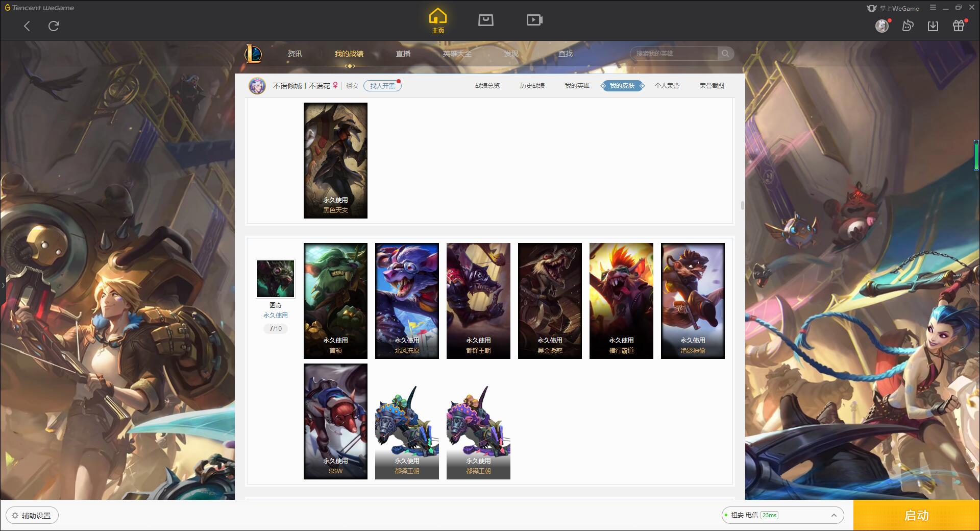Open the gift box icon
Image resolution: width=980 pixels, height=531 pixels.
pyautogui.click(x=959, y=26)
